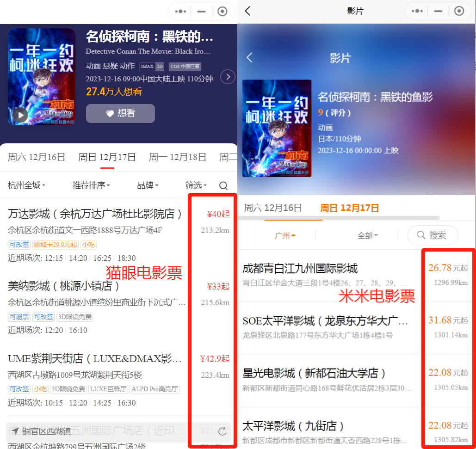Click the CGS 中国巨幕 format badge
476x449 pixels.
pos(185,67)
